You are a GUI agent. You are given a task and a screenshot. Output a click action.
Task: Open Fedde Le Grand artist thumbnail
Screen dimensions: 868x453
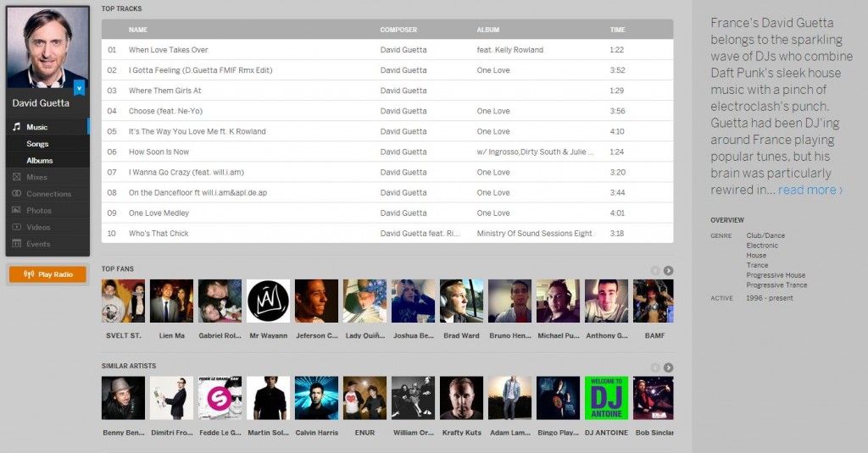click(x=220, y=398)
